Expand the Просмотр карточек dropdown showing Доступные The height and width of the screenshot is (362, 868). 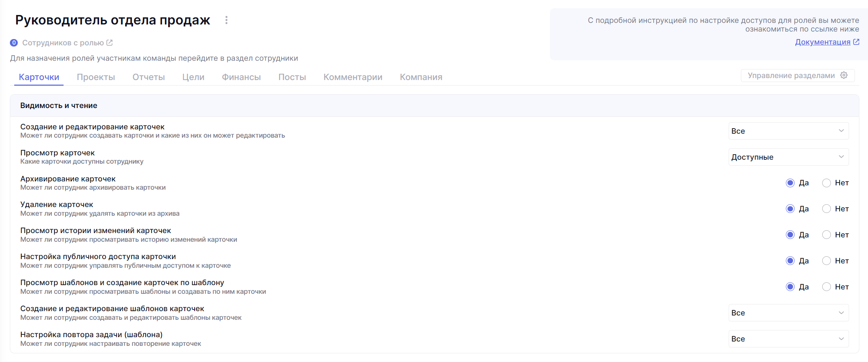tap(788, 157)
